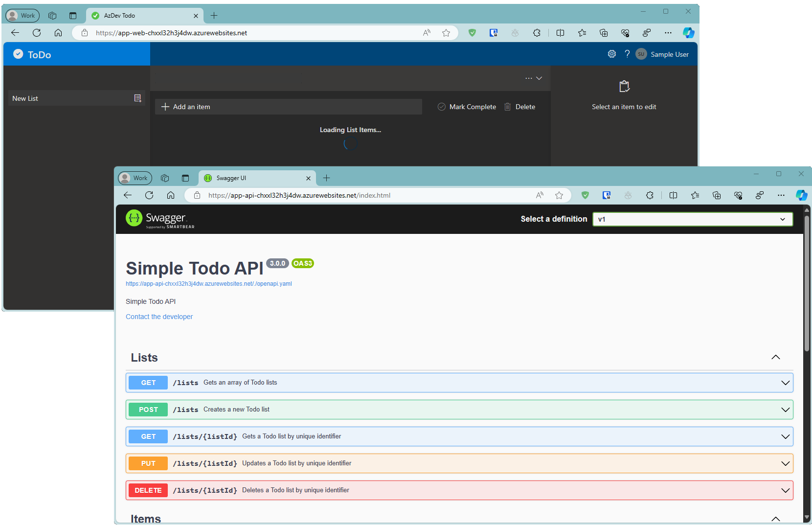Click the help question mark icon
Image resolution: width=812 pixels, height=527 pixels.
pos(627,54)
